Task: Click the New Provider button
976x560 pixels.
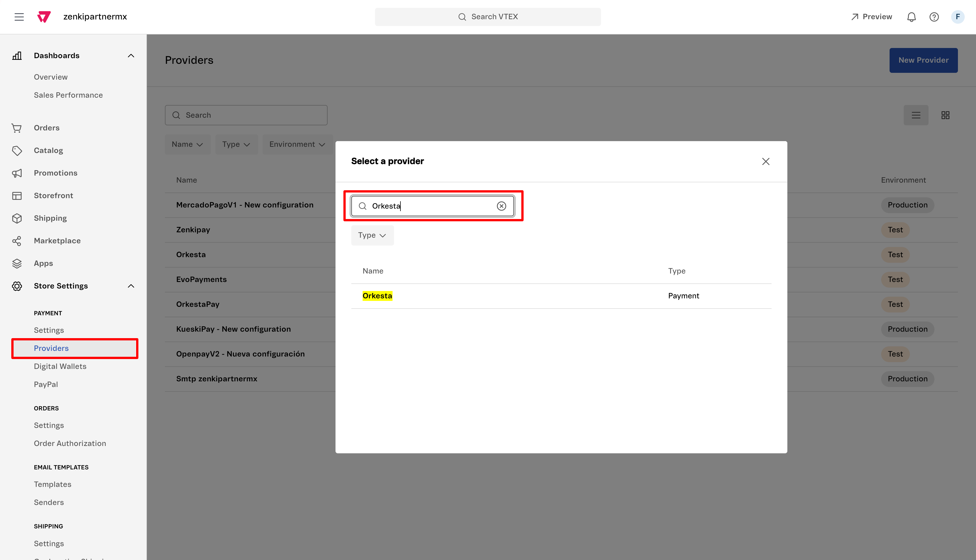Action: click(x=923, y=60)
